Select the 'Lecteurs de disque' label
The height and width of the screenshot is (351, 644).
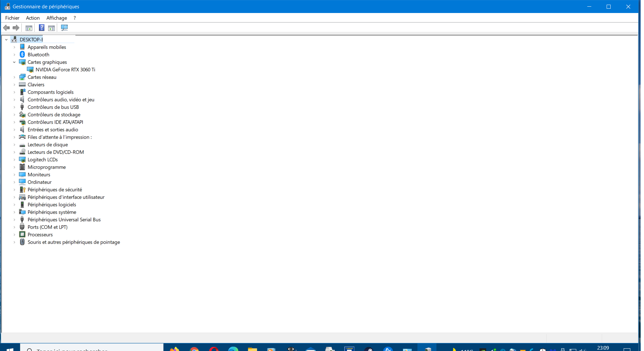(x=48, y=145)
